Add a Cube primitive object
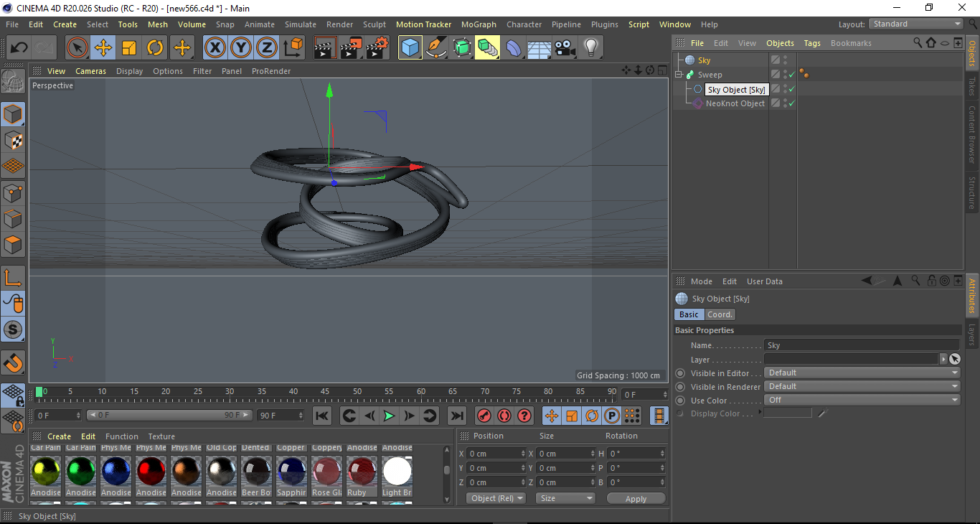The height and width of the screenshot is (524, 980). 410,48
